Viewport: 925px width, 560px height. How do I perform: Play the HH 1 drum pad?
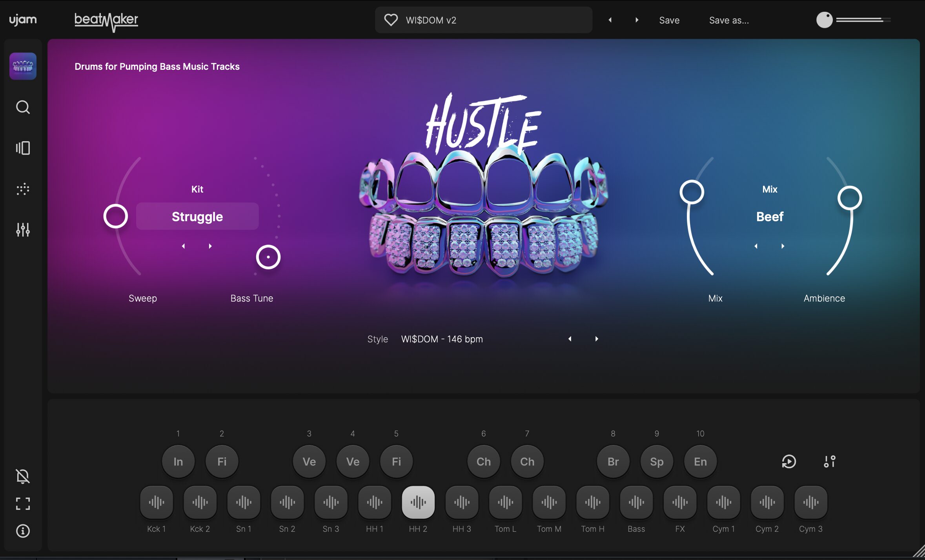click(375, 502)
